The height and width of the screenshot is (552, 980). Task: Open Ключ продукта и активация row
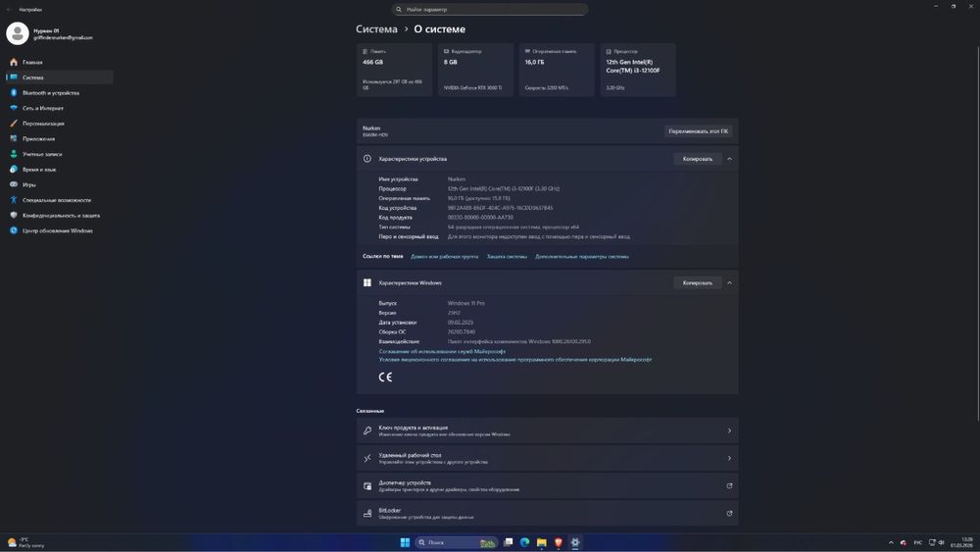pos(547,430)
